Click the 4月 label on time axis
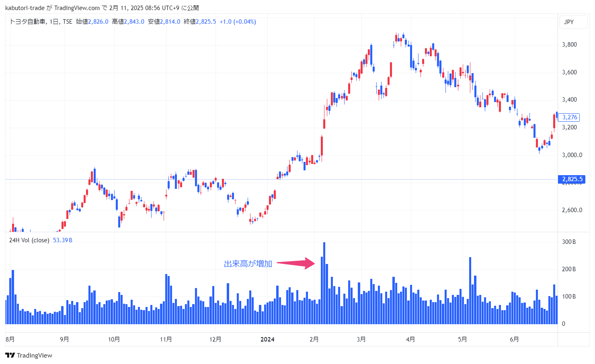The image size is (595, 364). click(x=410, y=339)
